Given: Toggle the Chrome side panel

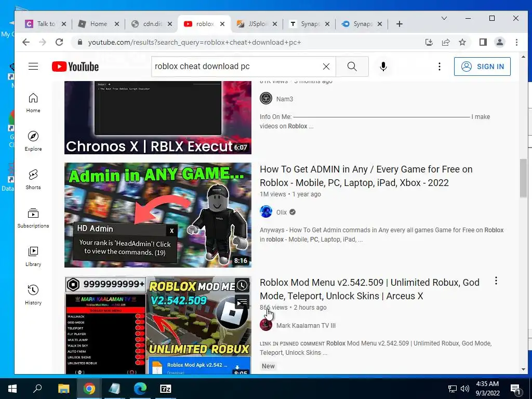Looking at the screenshot, I should pyautogui.click(x=483, y=42).
